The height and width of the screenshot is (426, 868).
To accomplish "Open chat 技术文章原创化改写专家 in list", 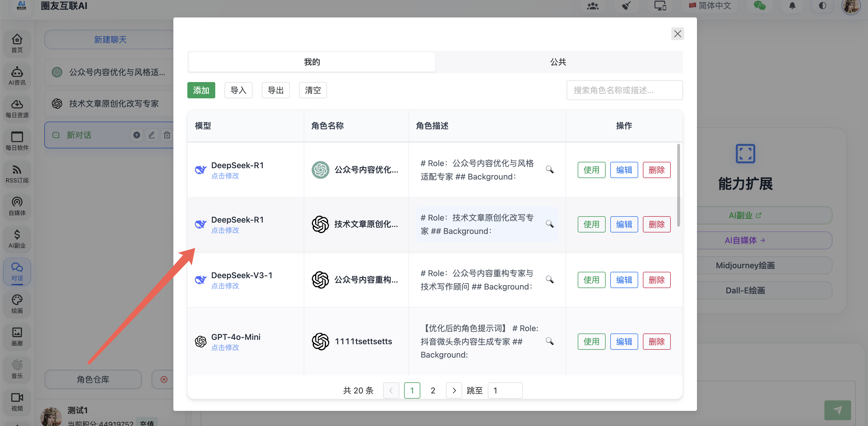I will pos(110,104).
